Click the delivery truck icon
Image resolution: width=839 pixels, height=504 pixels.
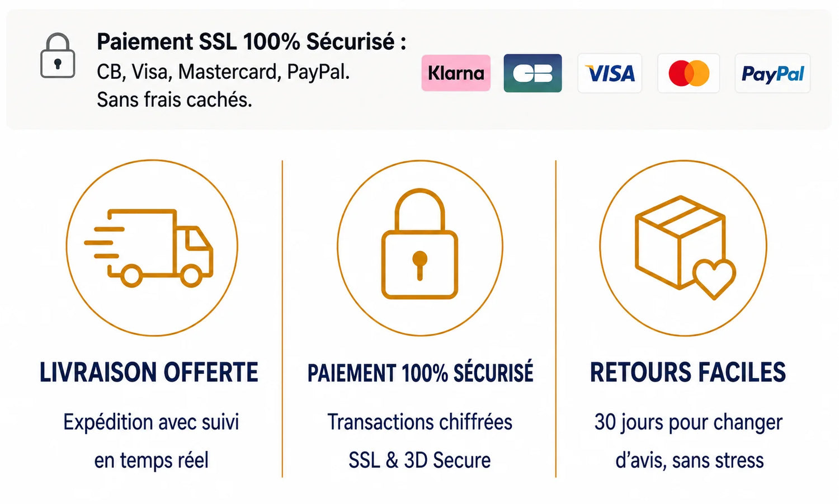(149, 248)
